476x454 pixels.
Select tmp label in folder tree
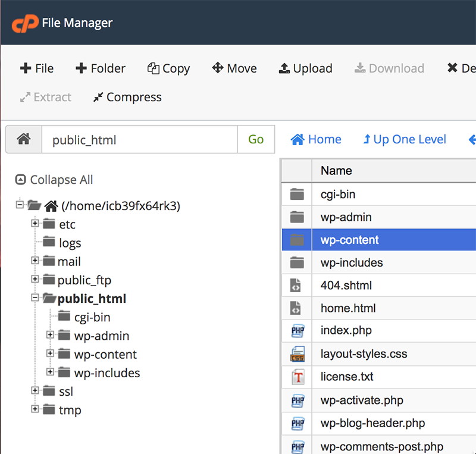(x=70, y=410)
